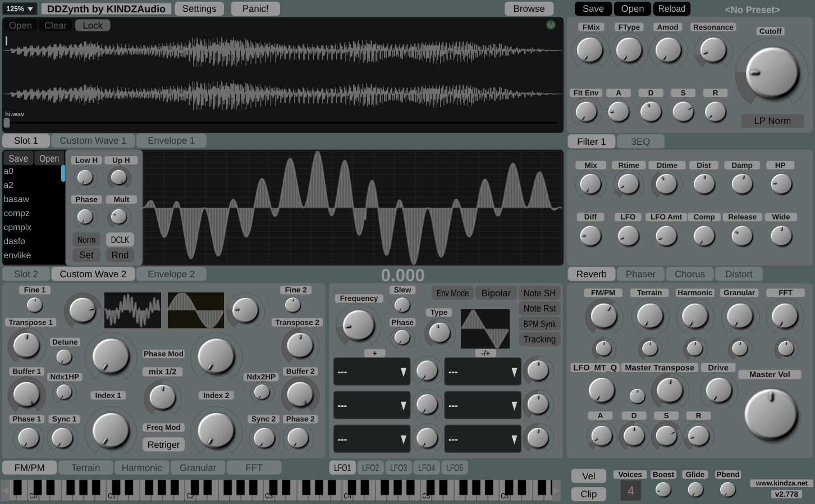Open the second -/+ LFO destination dropdown

pos(483,405)
